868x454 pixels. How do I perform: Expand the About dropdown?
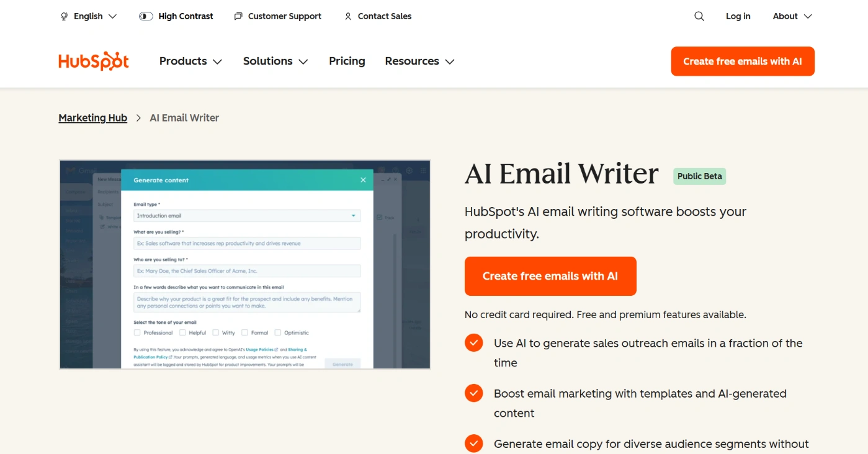click(x=792, y=17)
